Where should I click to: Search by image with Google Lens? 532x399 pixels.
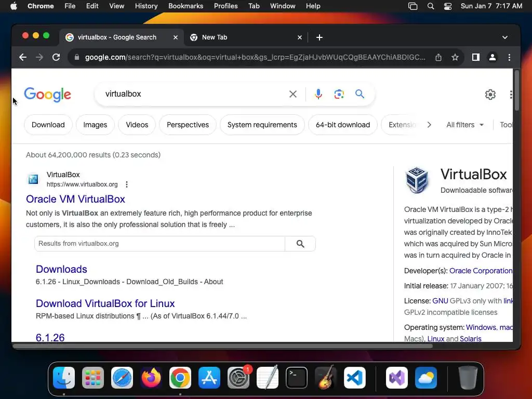(339, 94)
